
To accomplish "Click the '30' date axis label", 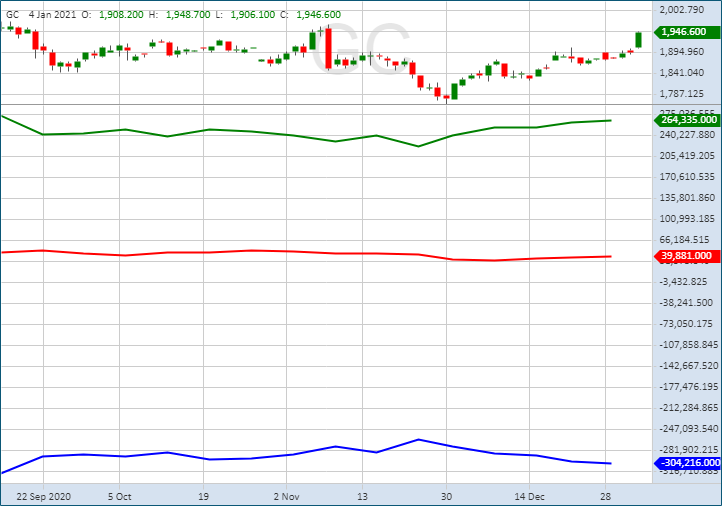I will [x=446, y=497].
